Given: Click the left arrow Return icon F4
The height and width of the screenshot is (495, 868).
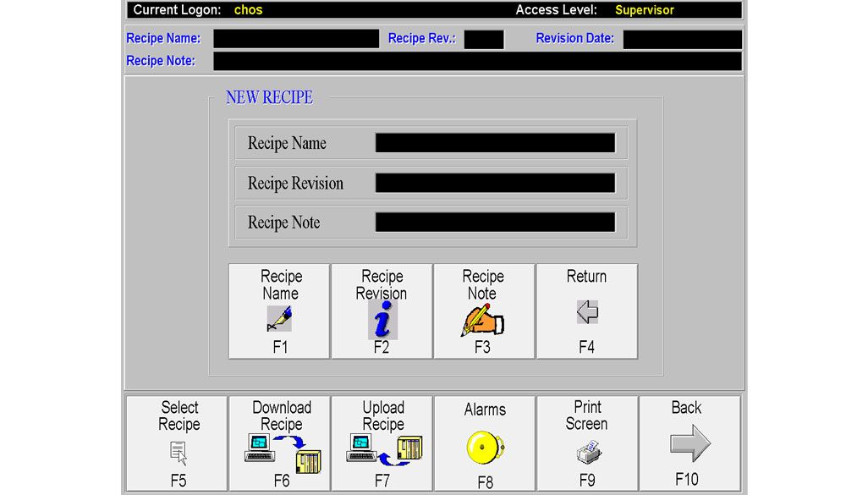Looking at the screenshot, I should coord(586,312).
